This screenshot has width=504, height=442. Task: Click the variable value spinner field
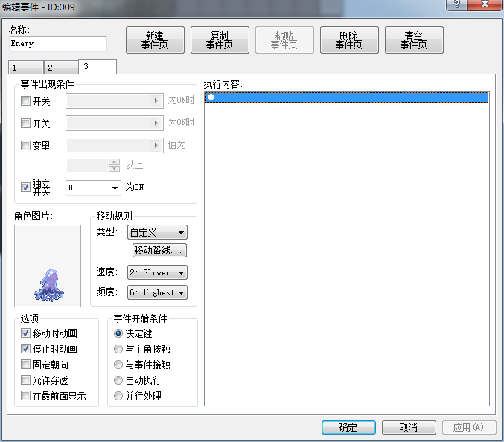point(93,165)
